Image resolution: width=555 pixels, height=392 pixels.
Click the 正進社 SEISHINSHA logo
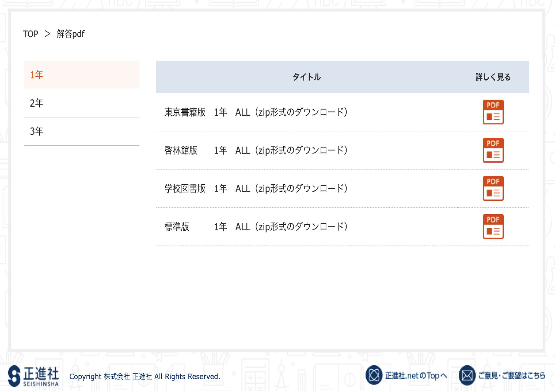coord(33,376)
